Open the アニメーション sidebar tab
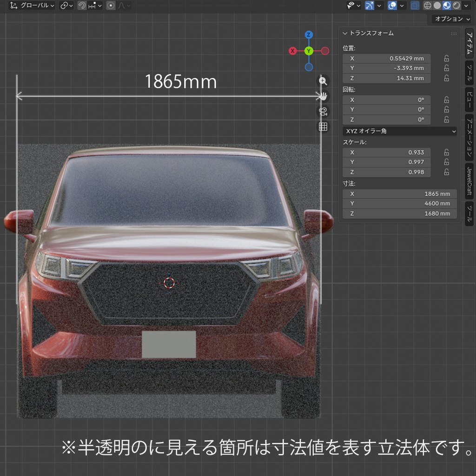Viewport: 476px width, 476px height. point(469,137)
